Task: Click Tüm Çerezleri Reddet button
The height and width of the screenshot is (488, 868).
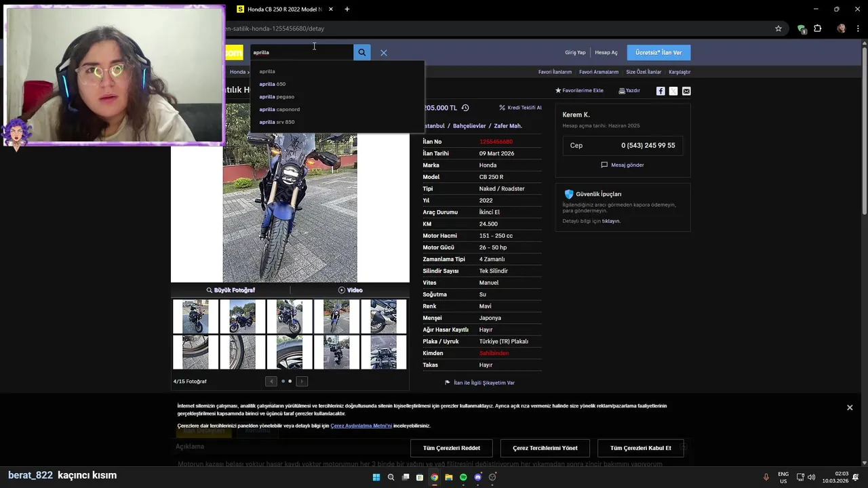Action: [x=452, y=448]
